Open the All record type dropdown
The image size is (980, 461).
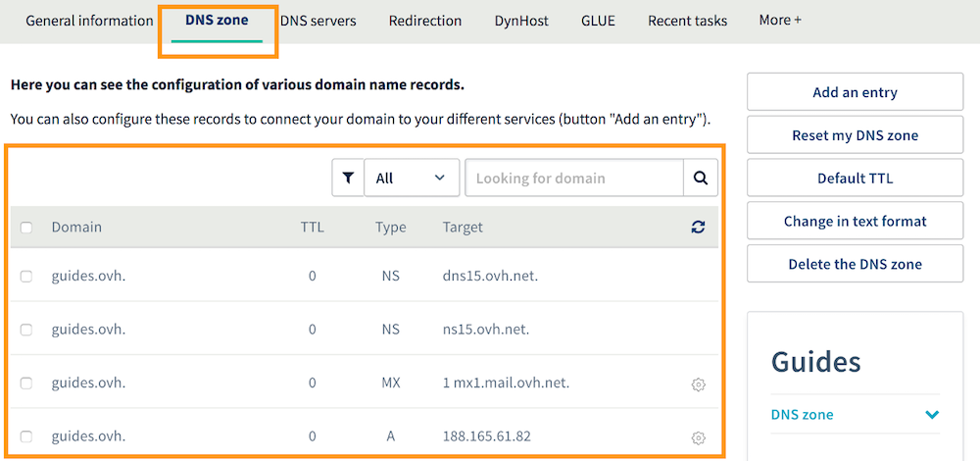pyautogui.click(x=411, y=179)
